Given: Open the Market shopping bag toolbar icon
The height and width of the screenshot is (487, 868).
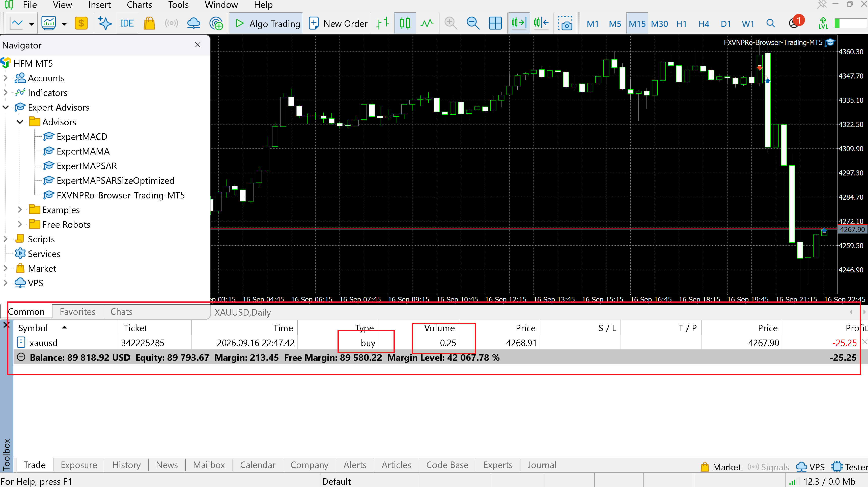Looking at the screenshot, I should (x=149, y=24).
